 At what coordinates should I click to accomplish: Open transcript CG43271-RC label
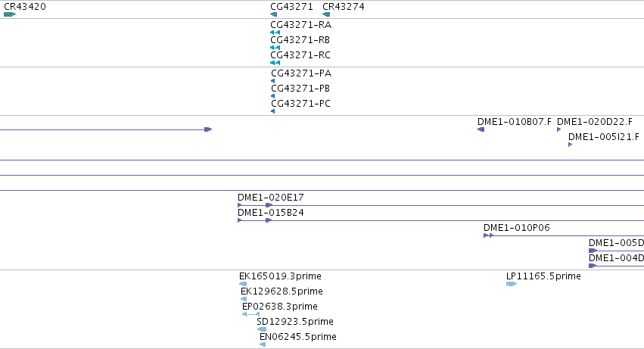click(300, 55)
